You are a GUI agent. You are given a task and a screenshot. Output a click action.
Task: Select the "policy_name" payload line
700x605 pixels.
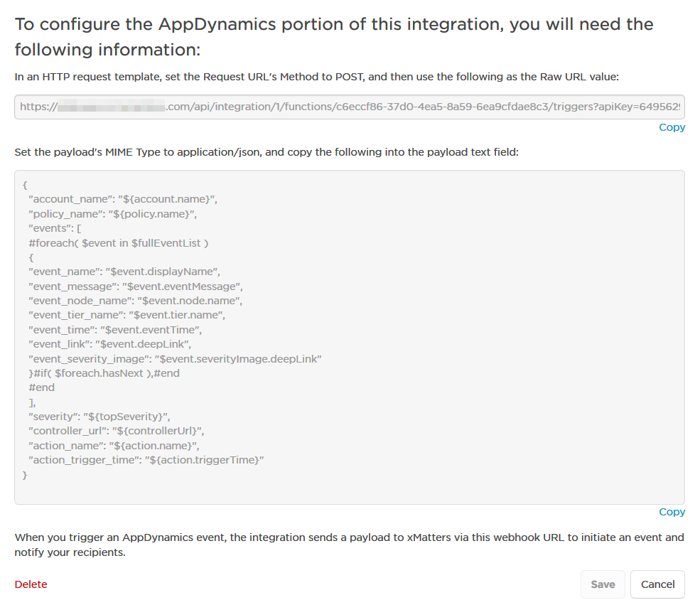click(x=112, y=214)
